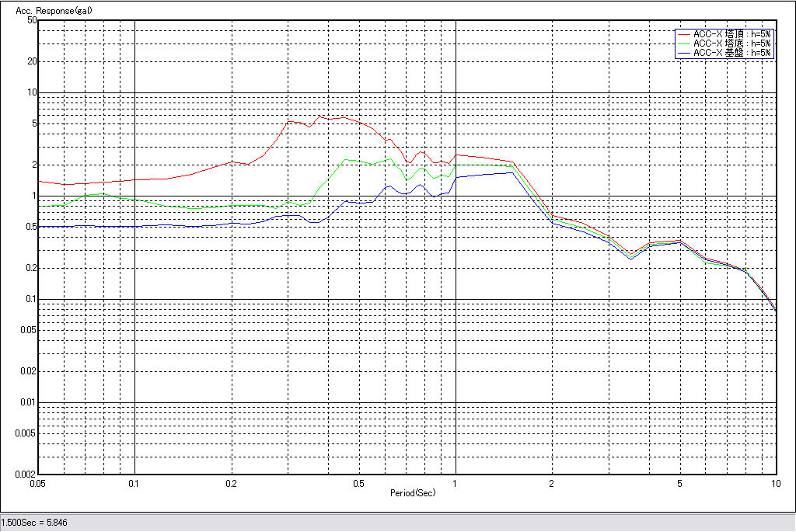
Task: Click the green line sample in the legend
Action: [x=683, y=43]
